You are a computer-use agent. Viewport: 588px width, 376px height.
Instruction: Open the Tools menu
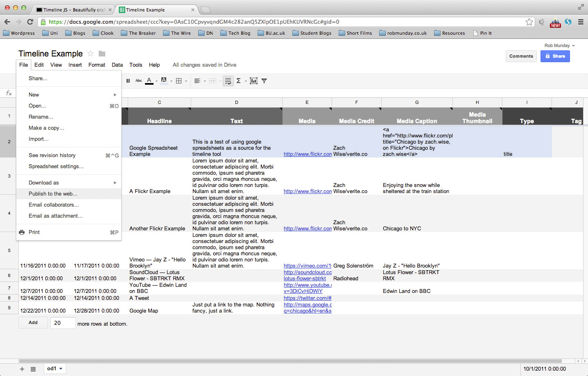(136, 65)
